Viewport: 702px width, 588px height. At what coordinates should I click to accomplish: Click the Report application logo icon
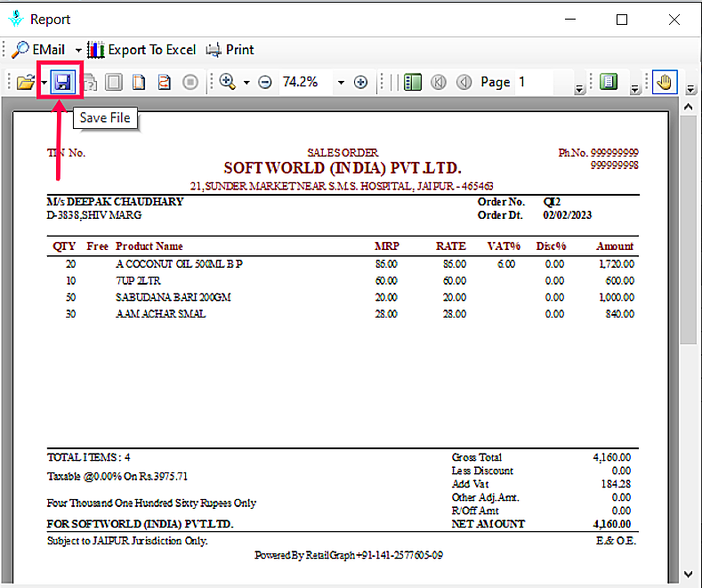16,20
